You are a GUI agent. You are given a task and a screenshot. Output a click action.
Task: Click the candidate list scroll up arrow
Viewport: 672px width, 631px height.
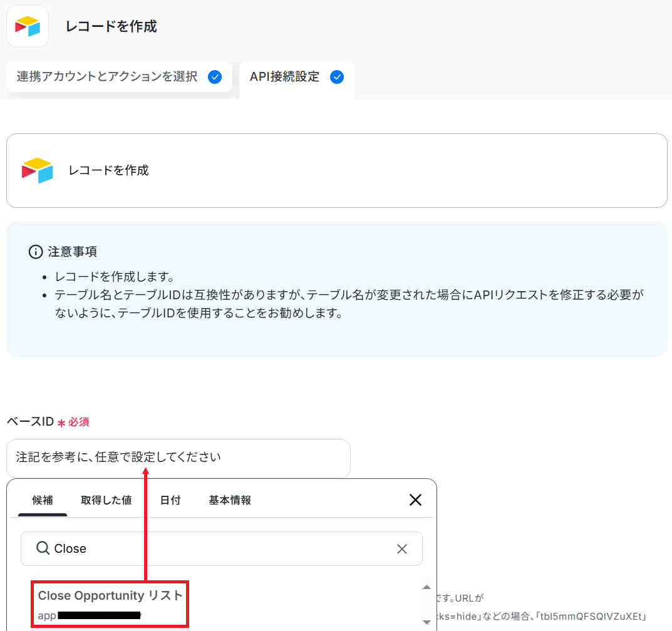pos(426,587)
